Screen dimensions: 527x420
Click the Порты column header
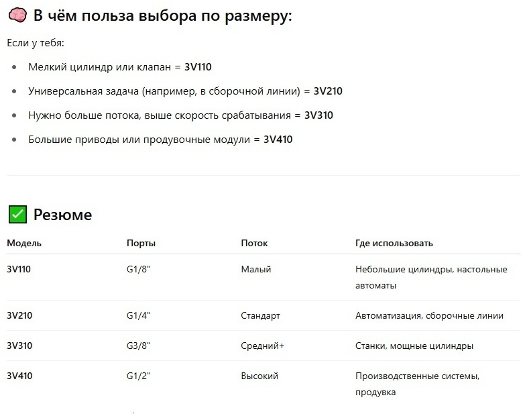coord(141,243)
